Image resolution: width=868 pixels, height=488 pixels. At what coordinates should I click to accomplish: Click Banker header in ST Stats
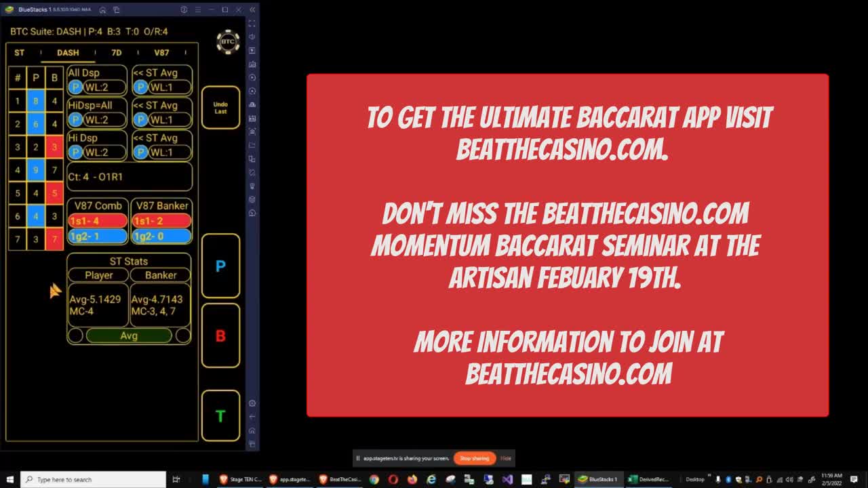(x=161, y=275)
